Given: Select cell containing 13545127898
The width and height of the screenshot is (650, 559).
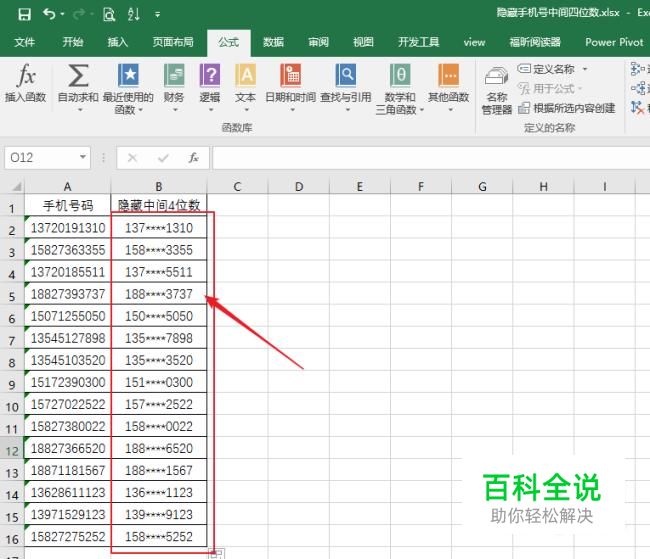Looking at the screenshot, I should tap(68, 338).
